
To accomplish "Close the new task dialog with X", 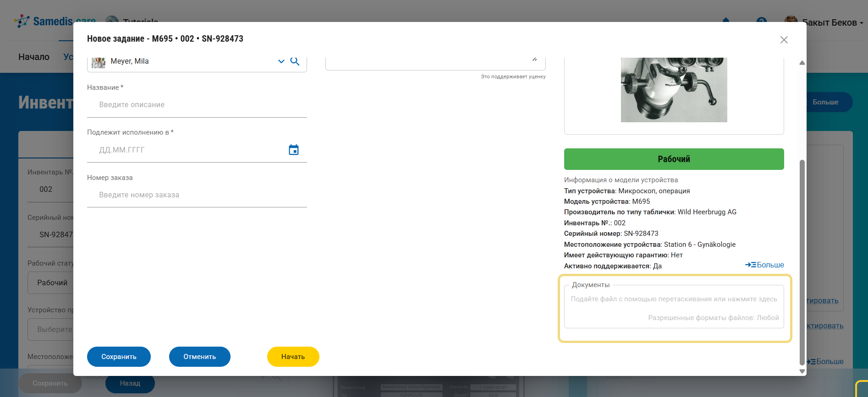I will click(784, 40).
